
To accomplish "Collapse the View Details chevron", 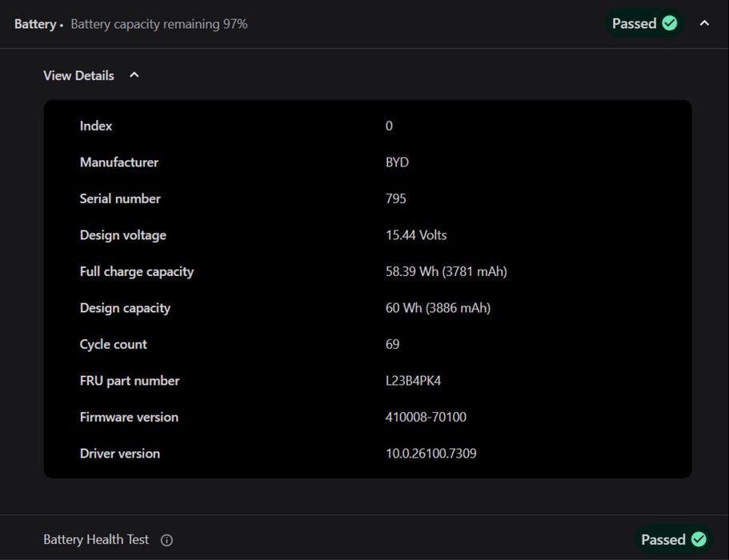I will point(134,75).
